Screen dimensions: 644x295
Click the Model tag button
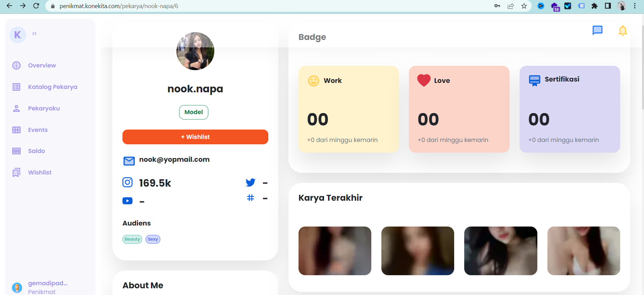(x=194, y=112)
